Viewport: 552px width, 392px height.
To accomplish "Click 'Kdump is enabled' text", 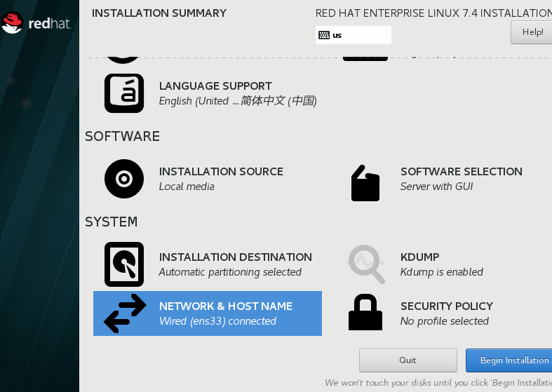I will [441, 272].
